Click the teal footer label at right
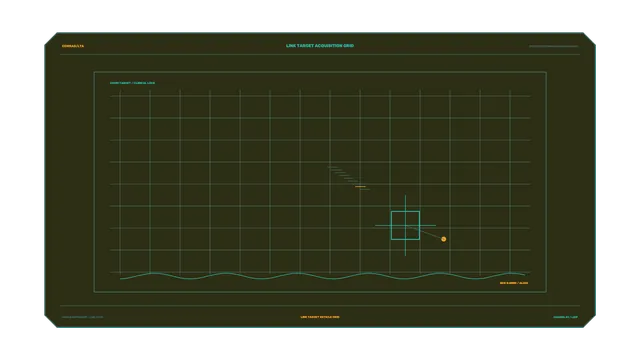The height and width of the screenshot is (360, 640). [x=566, y=317]
